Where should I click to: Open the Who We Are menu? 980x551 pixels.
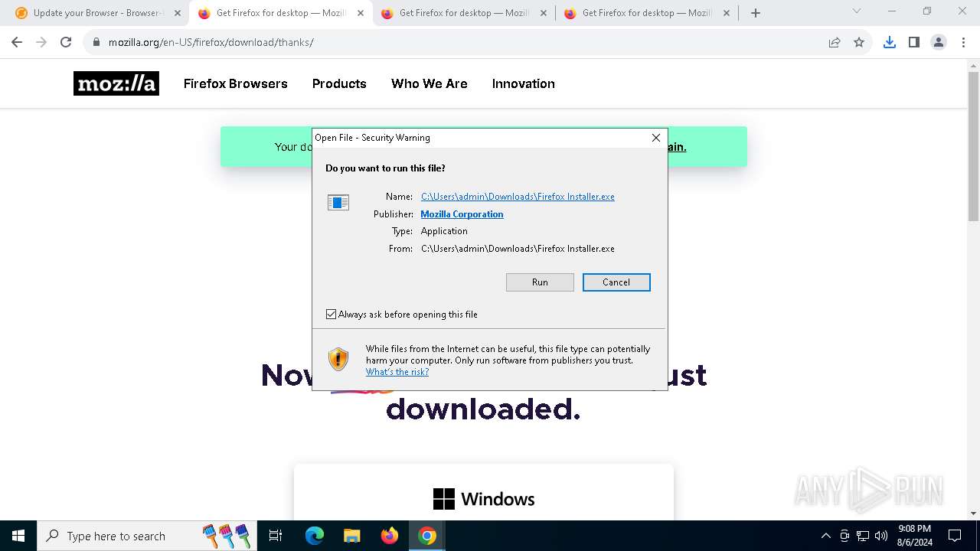click(430, 83)
